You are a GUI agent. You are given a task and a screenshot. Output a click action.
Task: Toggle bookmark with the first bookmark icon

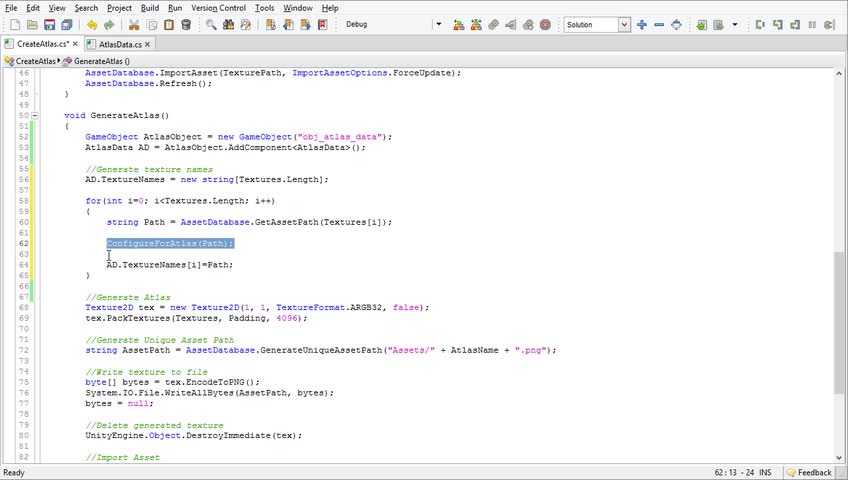[x=271, y=25]
